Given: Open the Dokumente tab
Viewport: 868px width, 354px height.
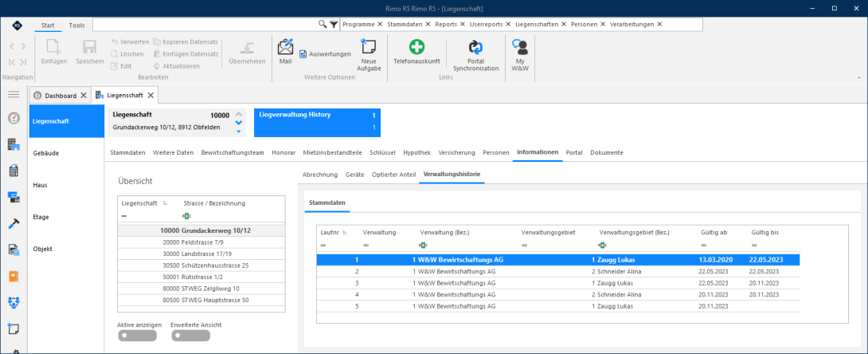Looking at the screenshot, I should pyautogui.click(x=607, y=152).
